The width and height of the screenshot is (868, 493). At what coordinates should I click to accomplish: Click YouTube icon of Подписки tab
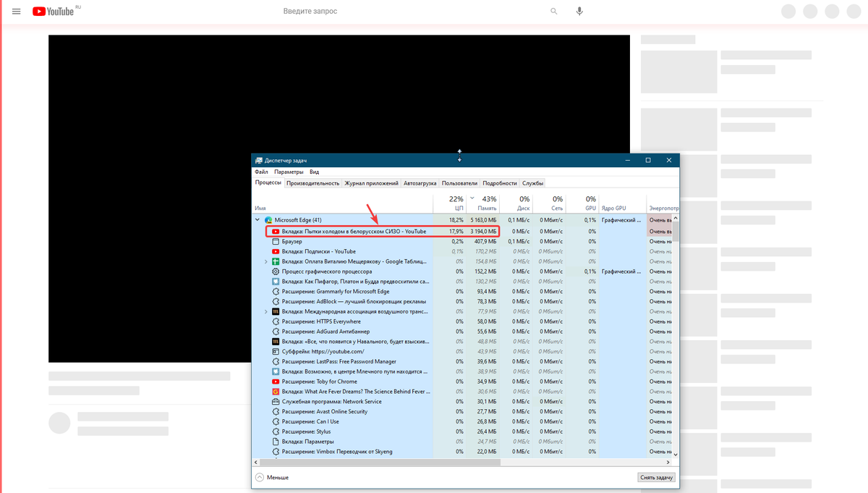point(276,251)
